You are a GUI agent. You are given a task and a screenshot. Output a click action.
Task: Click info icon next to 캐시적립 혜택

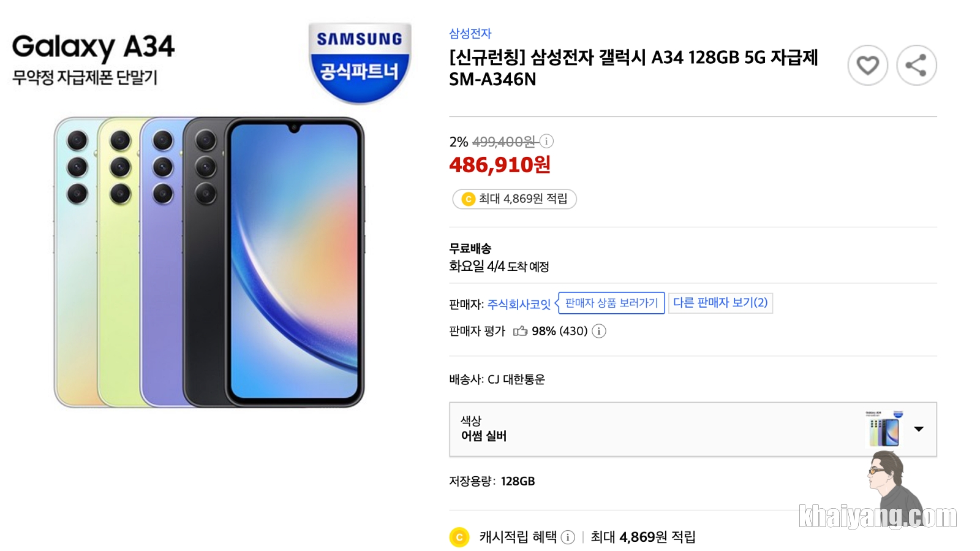pyautogui.click(x=568, y=538)
